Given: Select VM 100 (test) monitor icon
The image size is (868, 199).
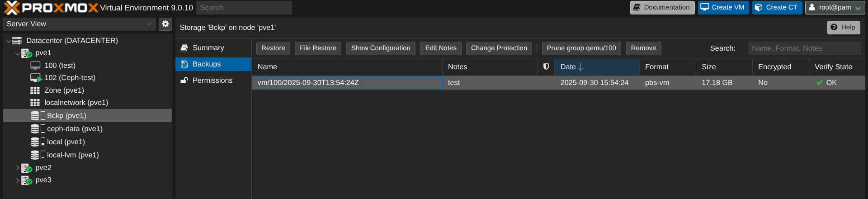Looking at the screenshot, I should [x=35, y=66].
